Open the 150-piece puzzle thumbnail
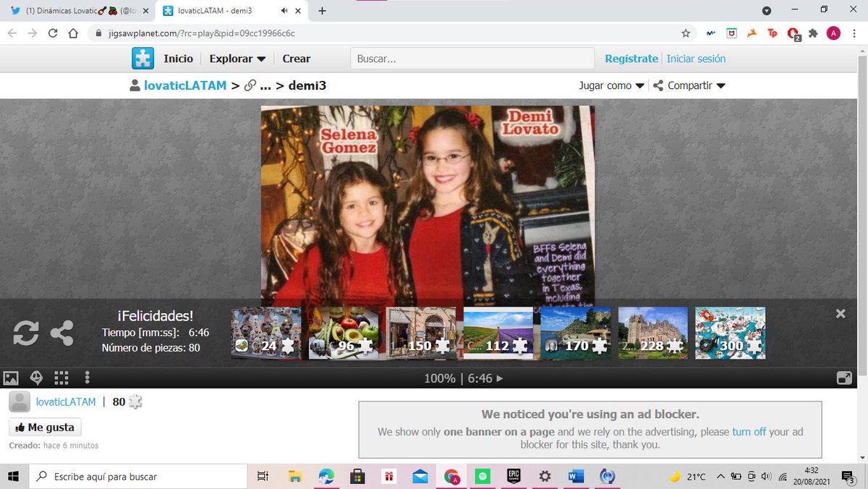868x489 pixels. pos(421,333)
